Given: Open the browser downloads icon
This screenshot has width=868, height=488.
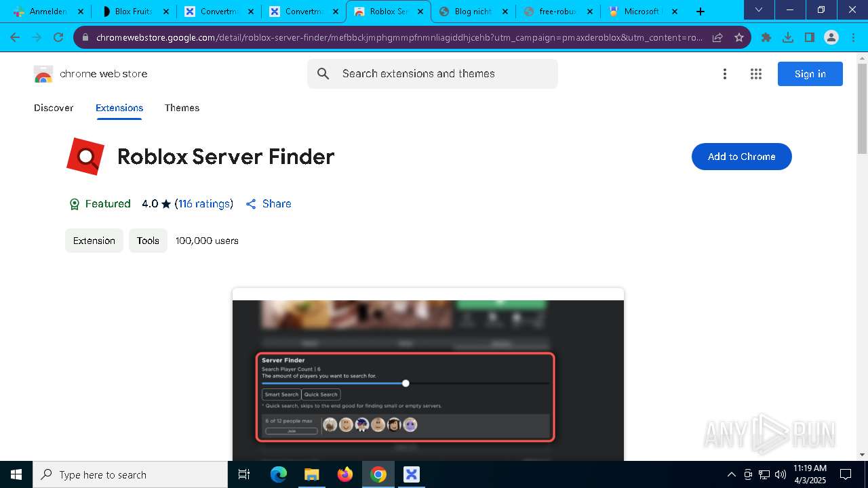Looking at the screenshot, I should pos(788,37).
